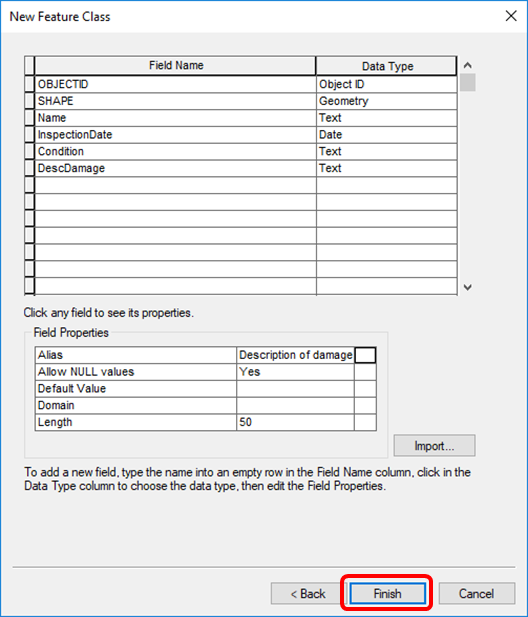Click the Finish button
Viewport: 528px width, 617px height.
coord(387,593)
